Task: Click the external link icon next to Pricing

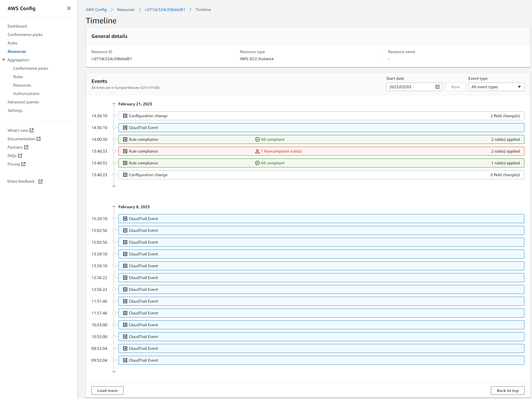Action: (24, 164)
